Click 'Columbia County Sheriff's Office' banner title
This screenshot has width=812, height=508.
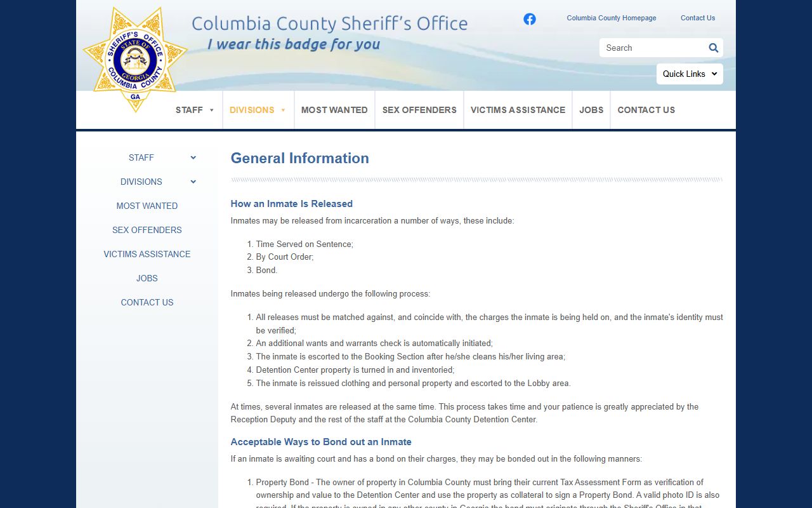tap(329, 24)
